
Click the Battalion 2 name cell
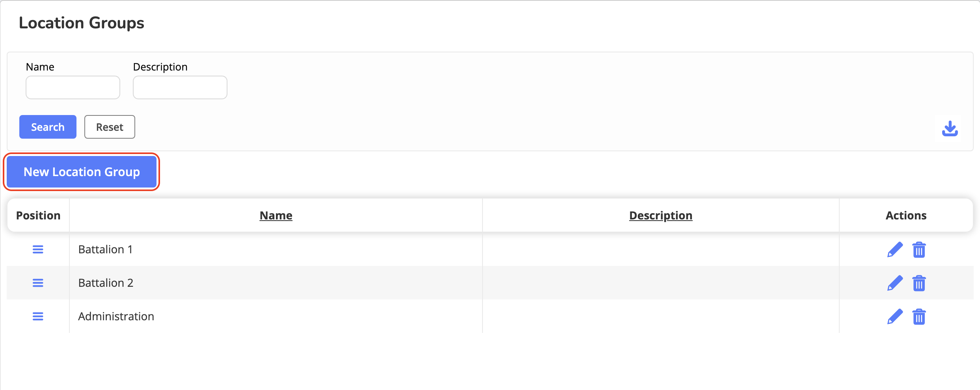[106, 283]
